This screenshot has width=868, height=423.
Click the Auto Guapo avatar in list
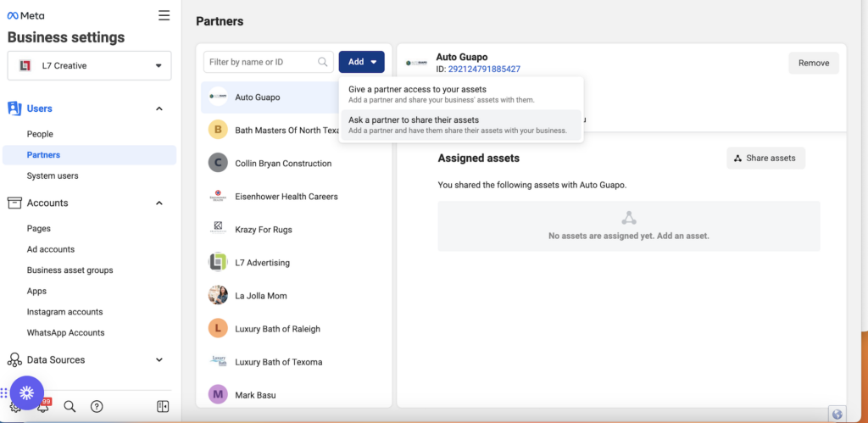[218, 97]
